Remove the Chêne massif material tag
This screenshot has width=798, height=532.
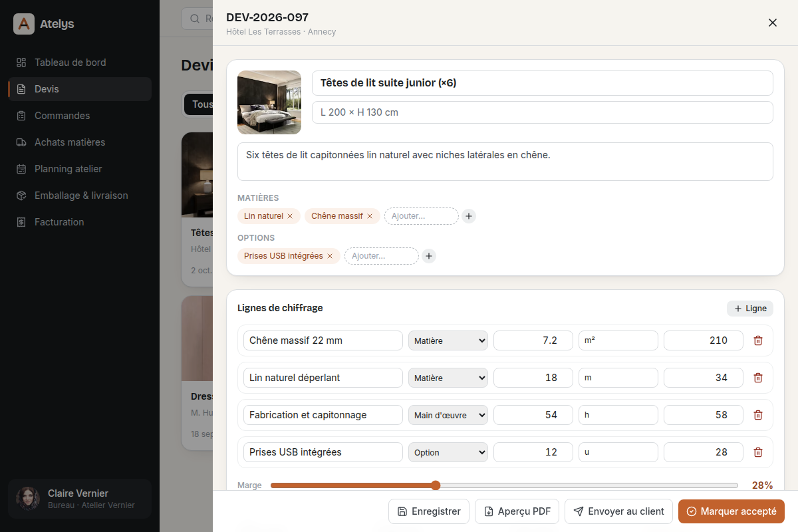tap(370, 216)
